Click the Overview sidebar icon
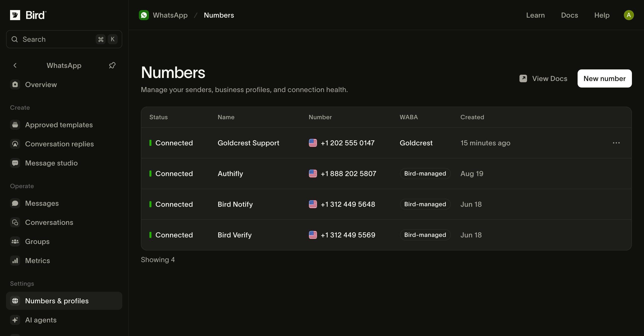This screenshot has height=336, width=644. (15, 85)
